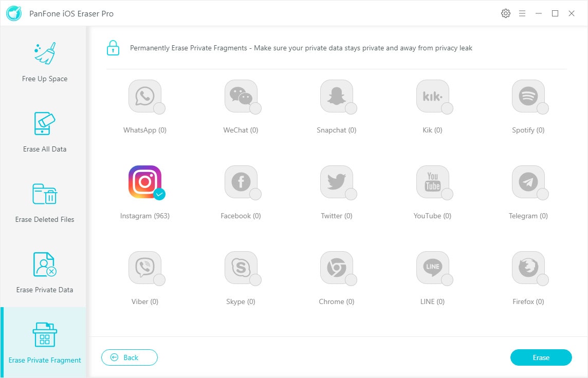Toggle the YouTube selection circle

pyautogui.click(x=447, y=194)
